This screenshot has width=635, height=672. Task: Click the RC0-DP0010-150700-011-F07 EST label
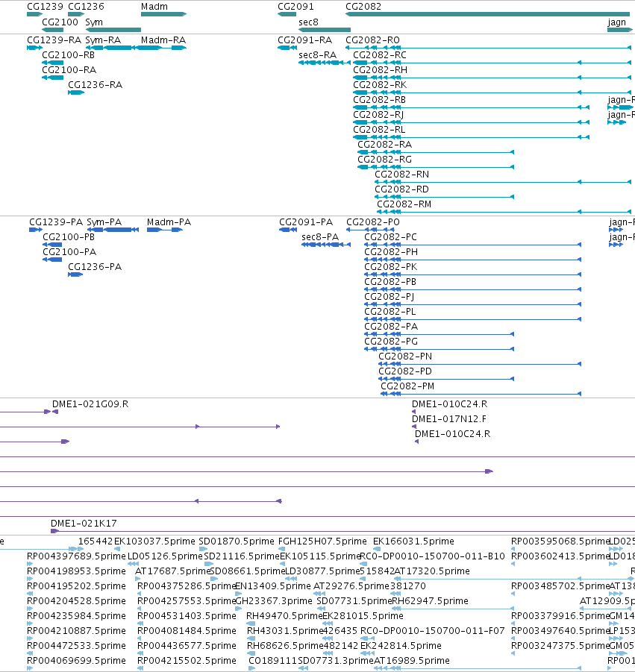(433, 630)
